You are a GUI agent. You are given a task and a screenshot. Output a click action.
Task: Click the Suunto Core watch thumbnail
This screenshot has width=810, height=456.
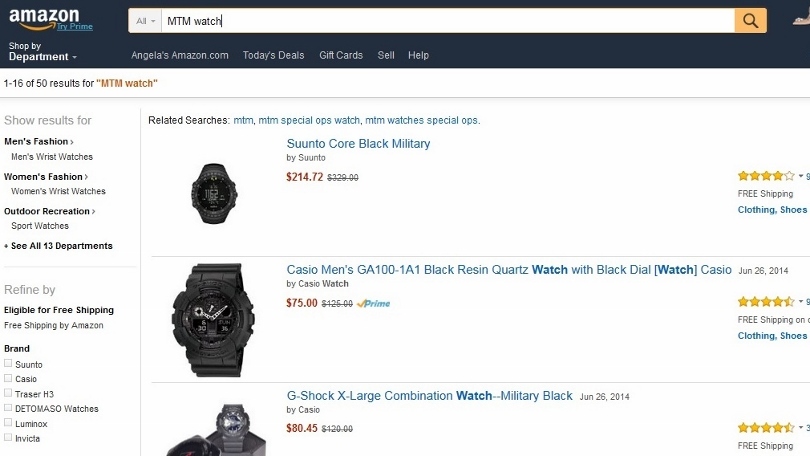pos(213,191)
